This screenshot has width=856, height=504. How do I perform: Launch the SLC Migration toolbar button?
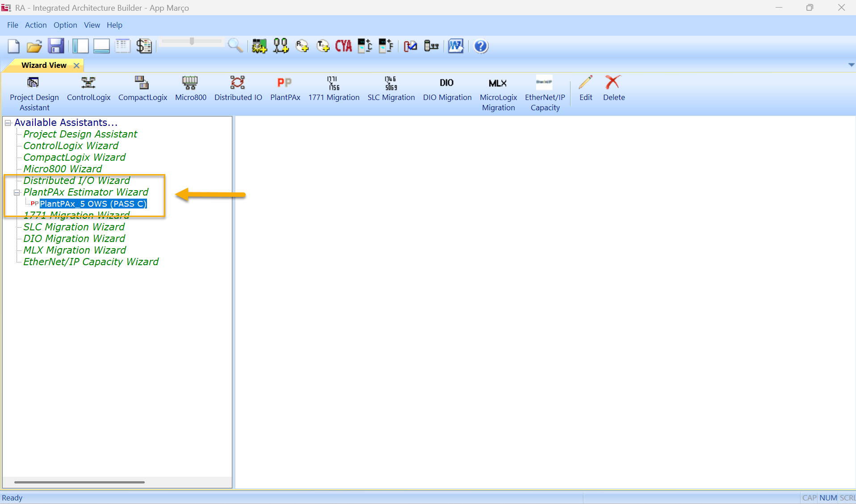(x=391, y=89)
